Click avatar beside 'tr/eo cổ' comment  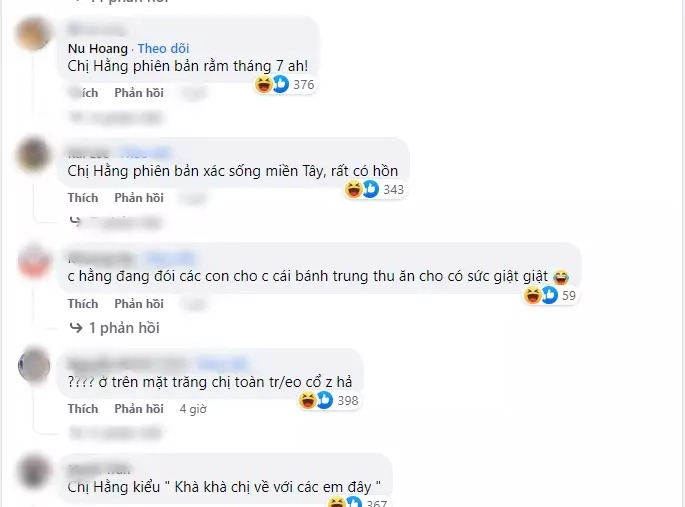(33, 366)
